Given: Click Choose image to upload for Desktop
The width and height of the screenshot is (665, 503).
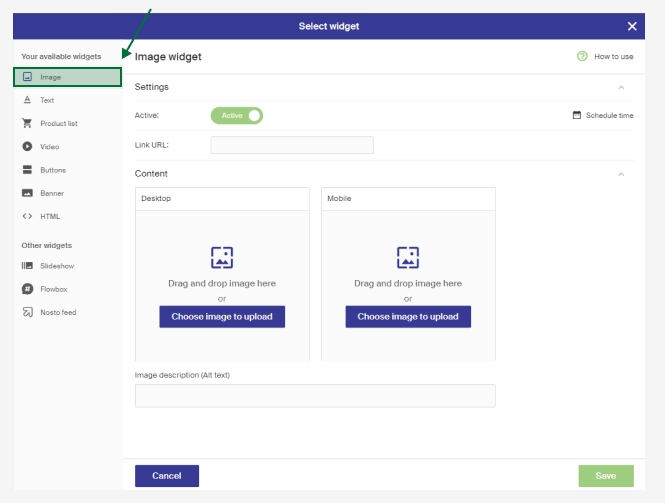Looking at the screenshot, I should coord(222,316).
